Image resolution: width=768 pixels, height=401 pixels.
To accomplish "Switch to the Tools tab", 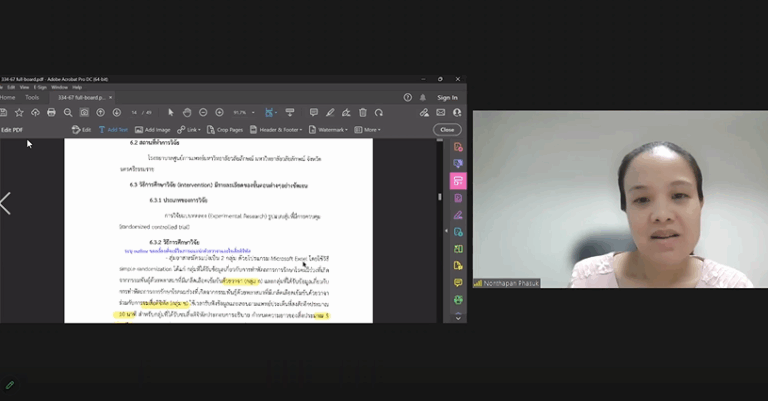I will [33, 97].
